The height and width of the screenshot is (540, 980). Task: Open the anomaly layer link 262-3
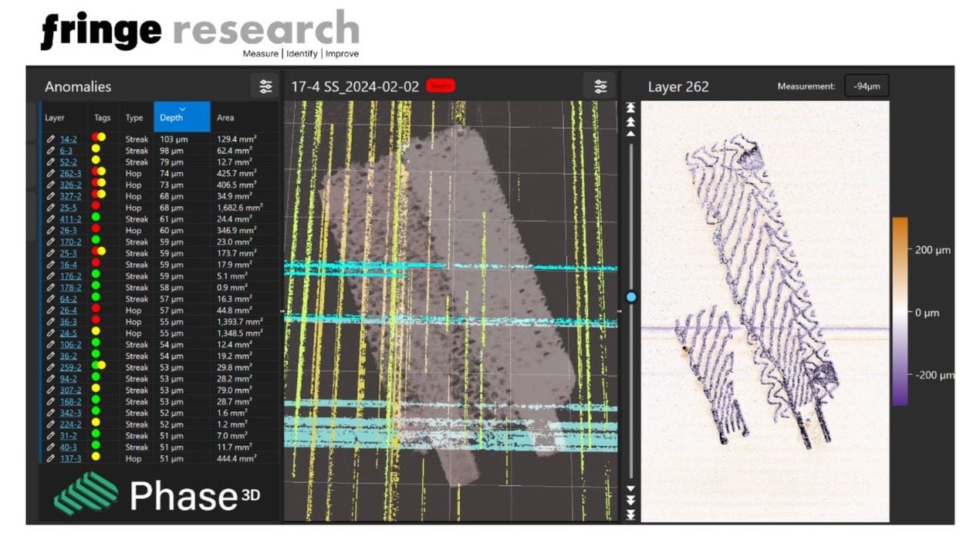70,174
